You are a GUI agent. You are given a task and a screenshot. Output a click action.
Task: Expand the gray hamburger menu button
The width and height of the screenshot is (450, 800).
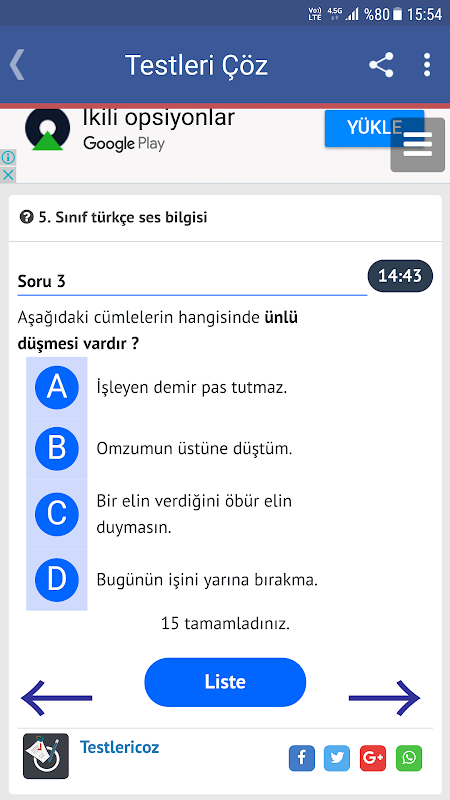[x=417, y=144]
